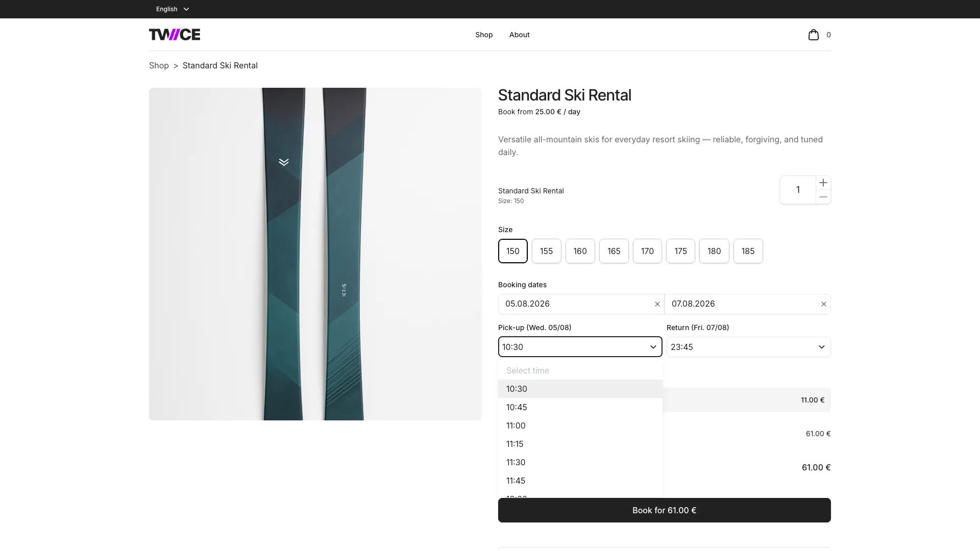
Task: Click the 11.00 € price value
Action: tap(813, 400)
